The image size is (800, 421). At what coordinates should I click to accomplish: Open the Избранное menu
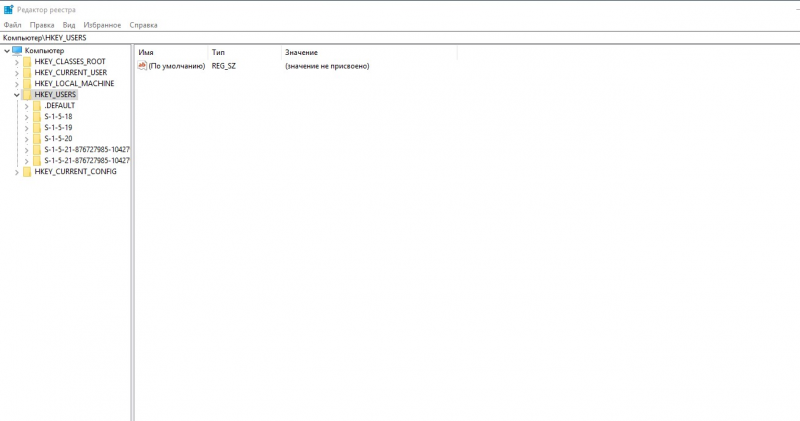(102, 25)
